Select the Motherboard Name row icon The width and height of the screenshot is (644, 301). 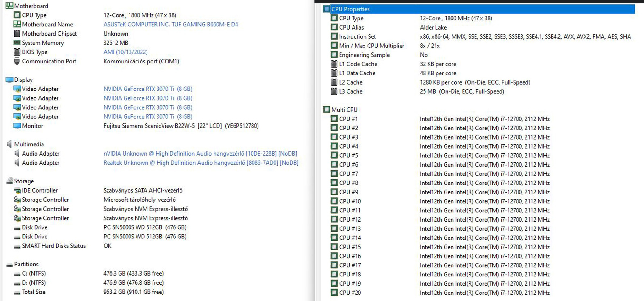click(17, 24)
